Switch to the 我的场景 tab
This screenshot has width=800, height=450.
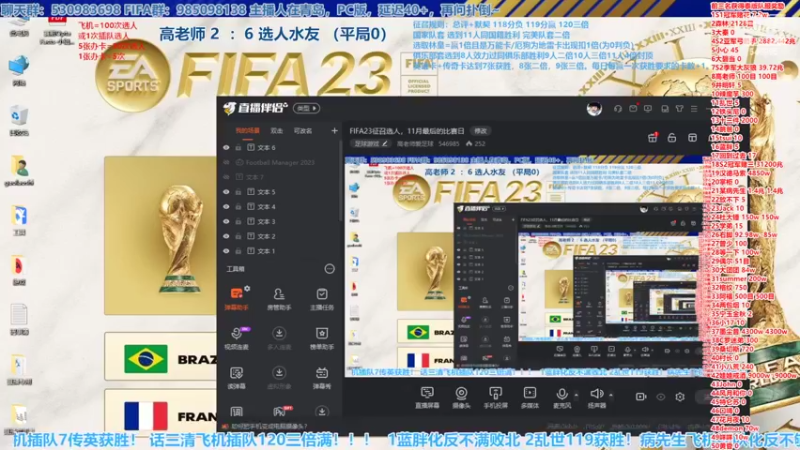(x=247, y=131)
